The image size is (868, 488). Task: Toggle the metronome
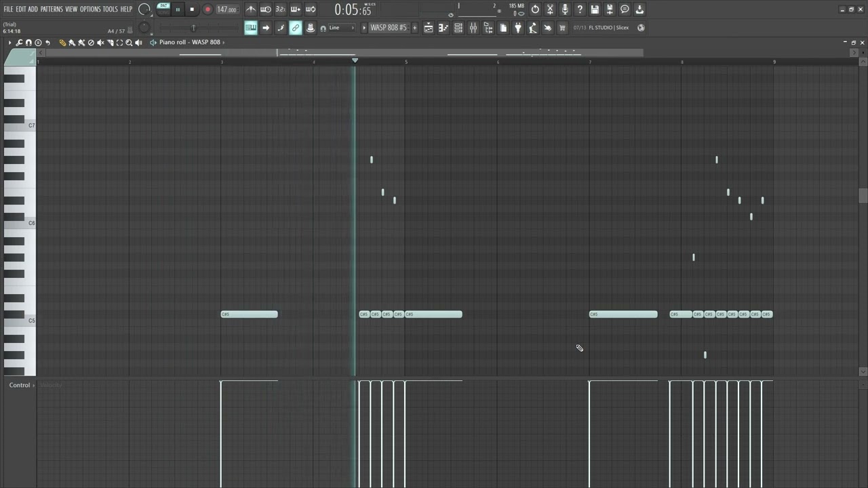tap(251, 9)
